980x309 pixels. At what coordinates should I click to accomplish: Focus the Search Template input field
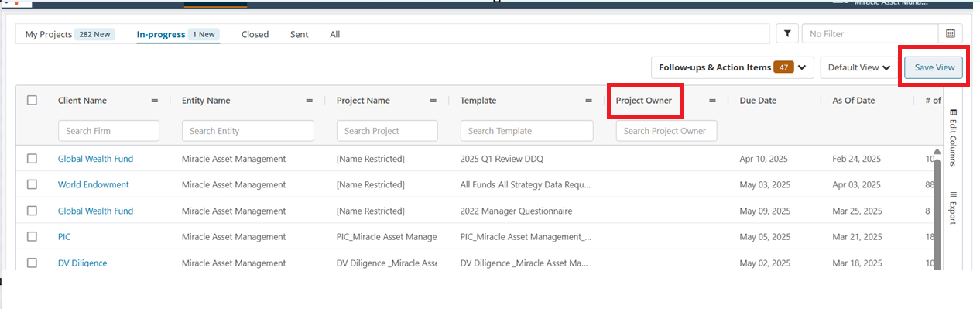[526, 131]
